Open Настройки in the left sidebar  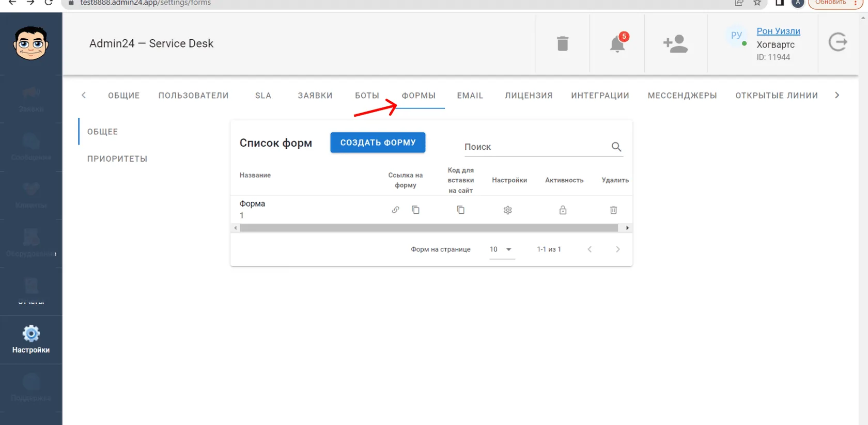click(31, 339)
